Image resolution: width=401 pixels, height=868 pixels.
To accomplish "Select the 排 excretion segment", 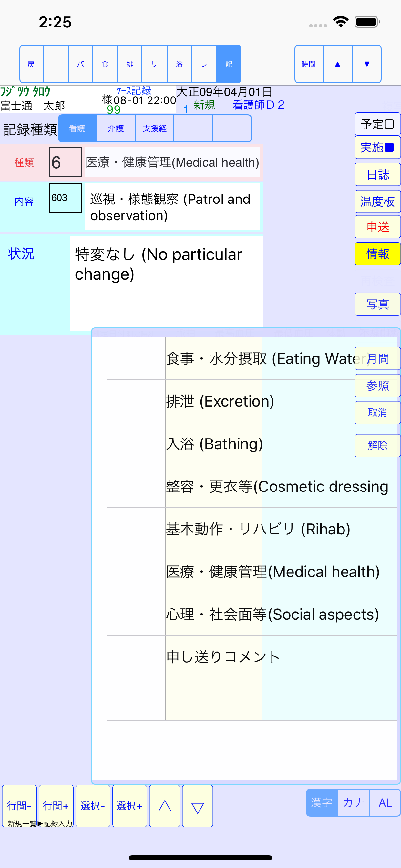I will tap(130, 64).
